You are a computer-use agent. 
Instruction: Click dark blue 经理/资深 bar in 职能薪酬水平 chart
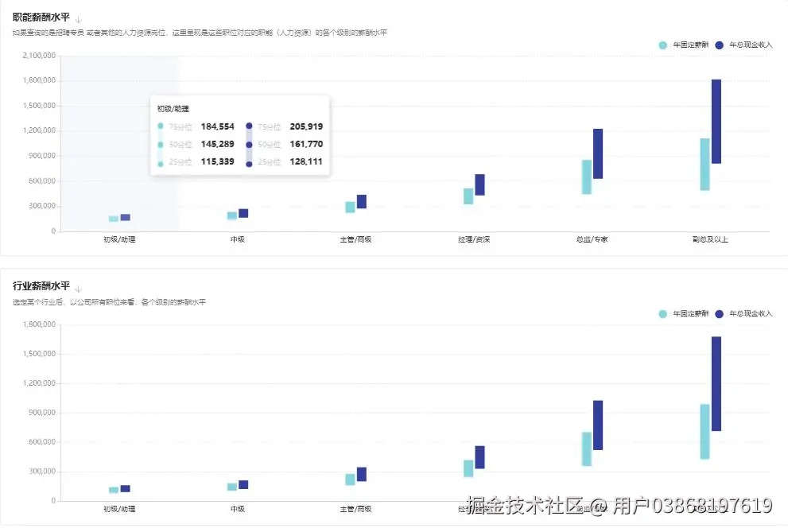tap(480, 184)
